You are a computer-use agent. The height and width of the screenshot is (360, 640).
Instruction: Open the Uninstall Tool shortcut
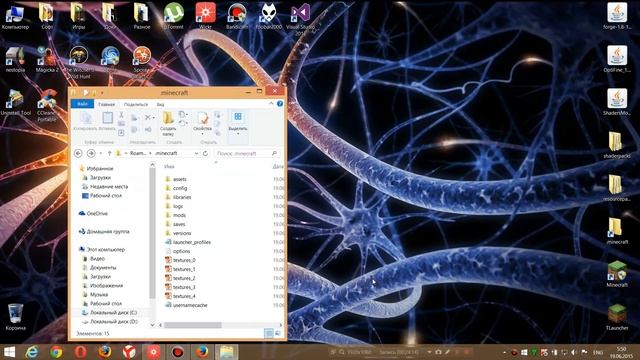coord(16,103)
